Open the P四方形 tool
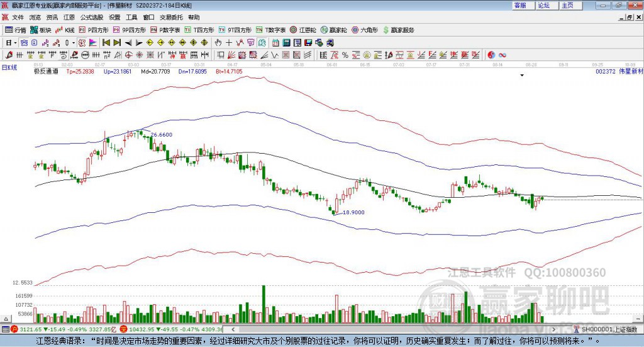This screenshot has width=644, height=347. click(x=94, y=30)
